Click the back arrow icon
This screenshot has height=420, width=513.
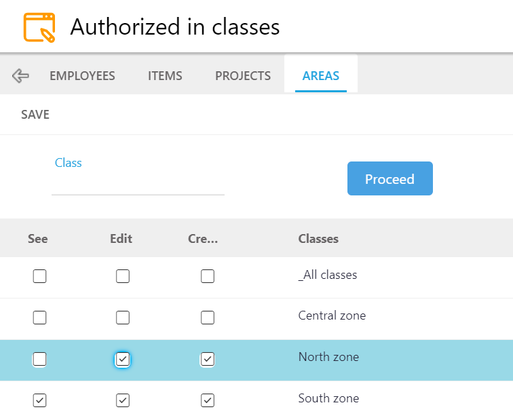point(20,76)
